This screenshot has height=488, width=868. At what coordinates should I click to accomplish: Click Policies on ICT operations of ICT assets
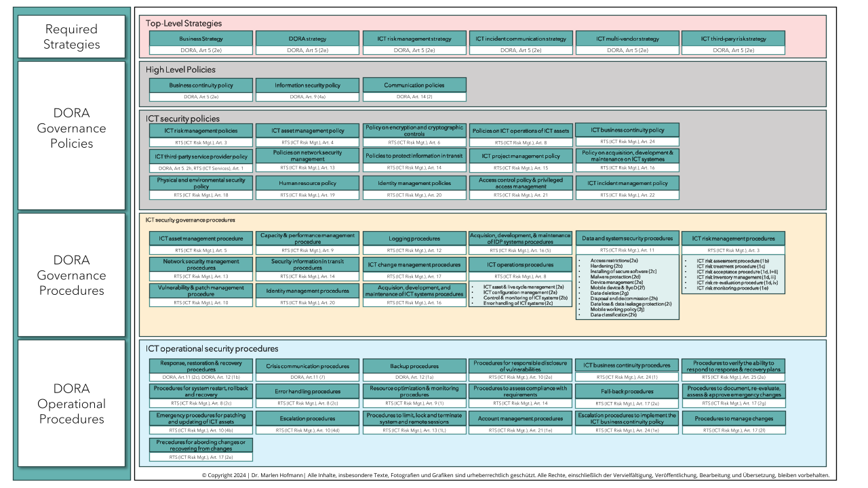[x=521, y=130]
